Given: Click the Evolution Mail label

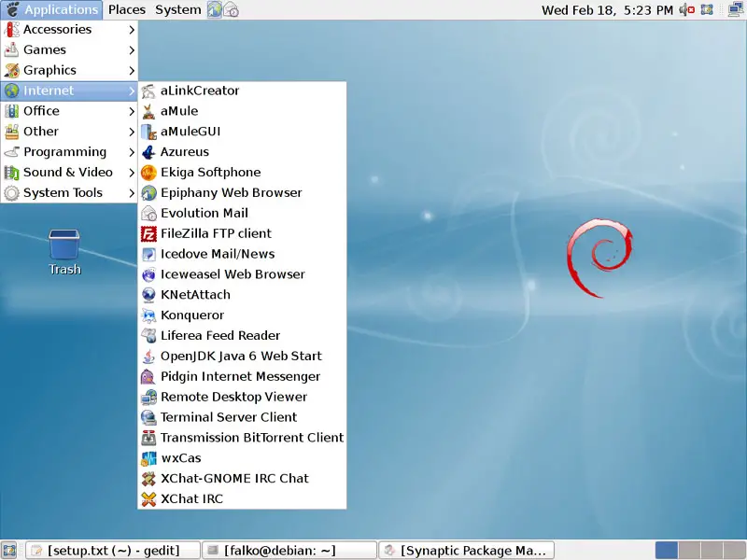Looking at the screenshot, I should [204, 214].
